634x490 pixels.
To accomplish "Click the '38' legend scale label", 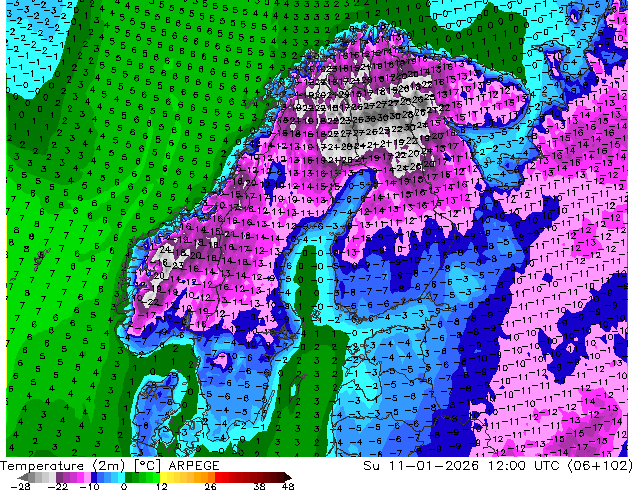I will tap(260, 486).
